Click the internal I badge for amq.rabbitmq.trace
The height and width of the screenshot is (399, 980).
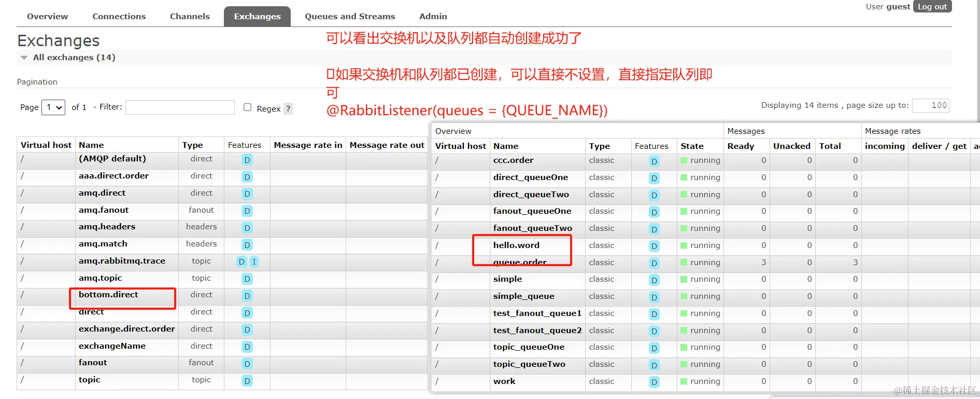click(x=254, y=262)
